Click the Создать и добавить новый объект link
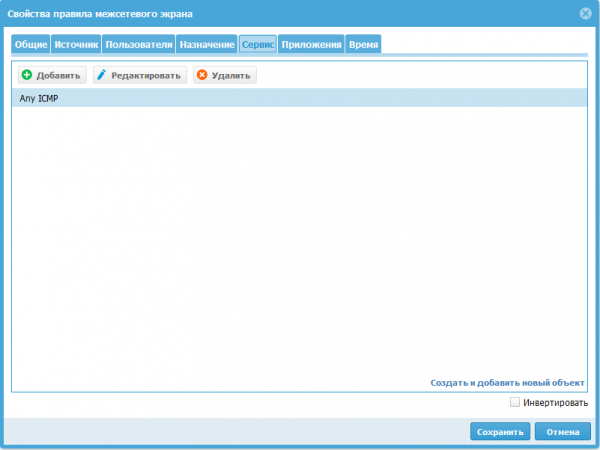The height and width of the screenshot is (450, 600). coord(507,383)
